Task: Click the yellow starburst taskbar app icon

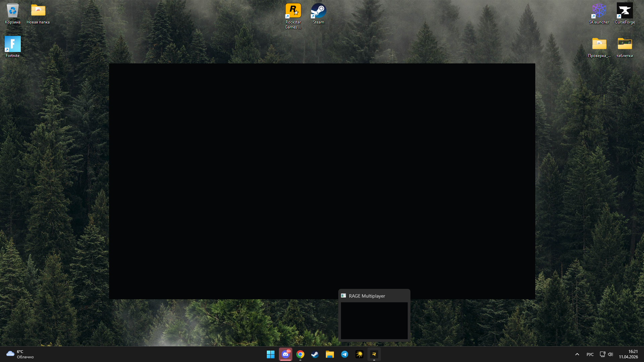Action: coord(359,354)
